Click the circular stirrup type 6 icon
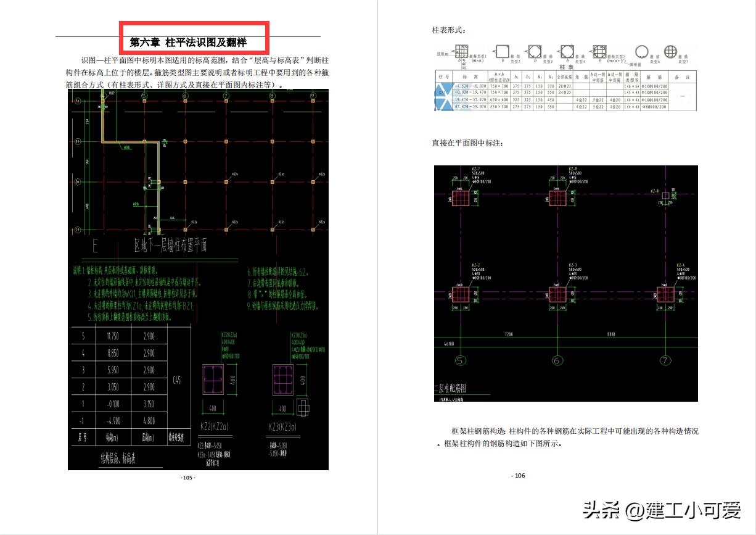 pyautogui.click(x=642, y=52)
